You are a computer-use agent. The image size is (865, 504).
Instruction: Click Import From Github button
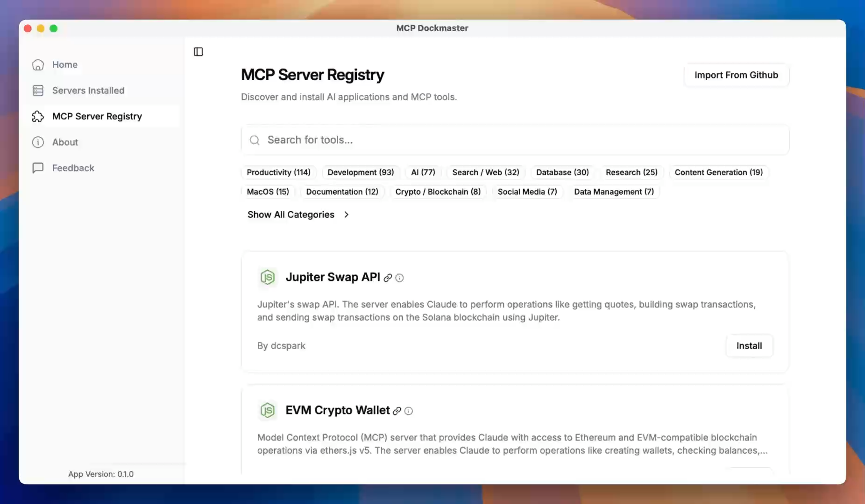737,75
